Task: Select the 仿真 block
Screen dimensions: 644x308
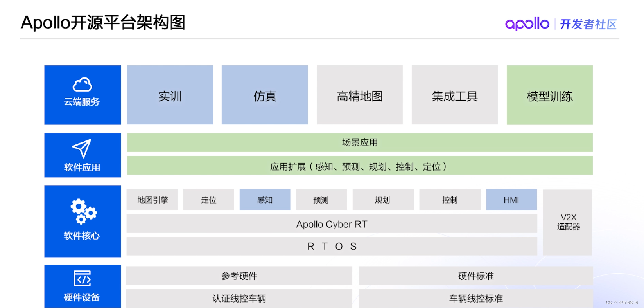Action: (x=265, y=95)
